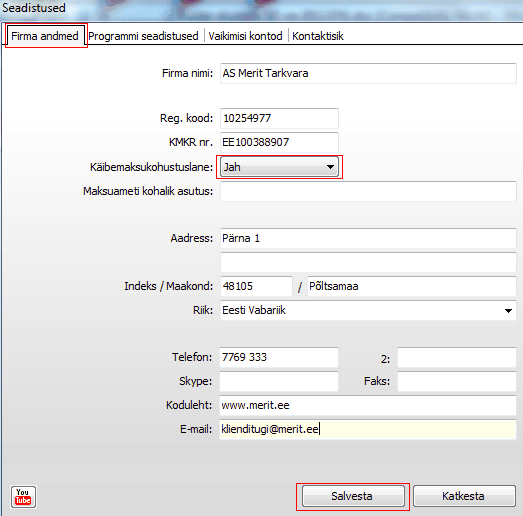Screen dimensions: 523x516
Task: Select the Maakond field showing Põltsamaa
Action: [x=412, y=286]
